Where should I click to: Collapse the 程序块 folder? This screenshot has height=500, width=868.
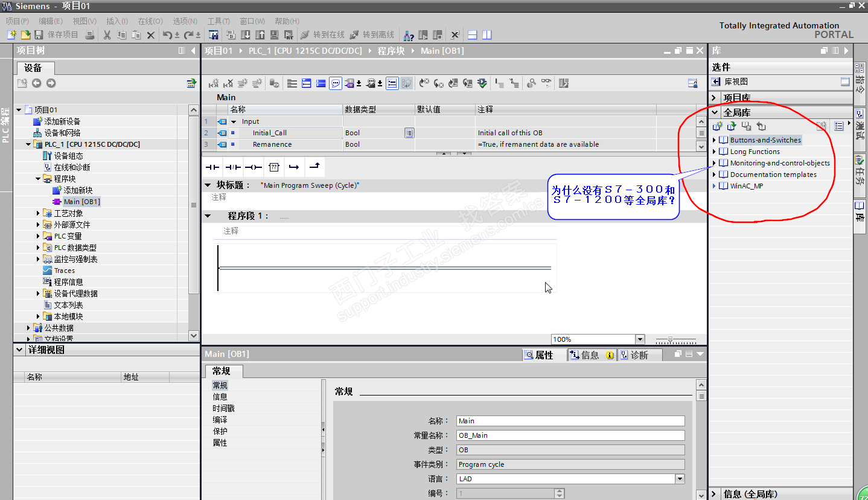[38, 179]
